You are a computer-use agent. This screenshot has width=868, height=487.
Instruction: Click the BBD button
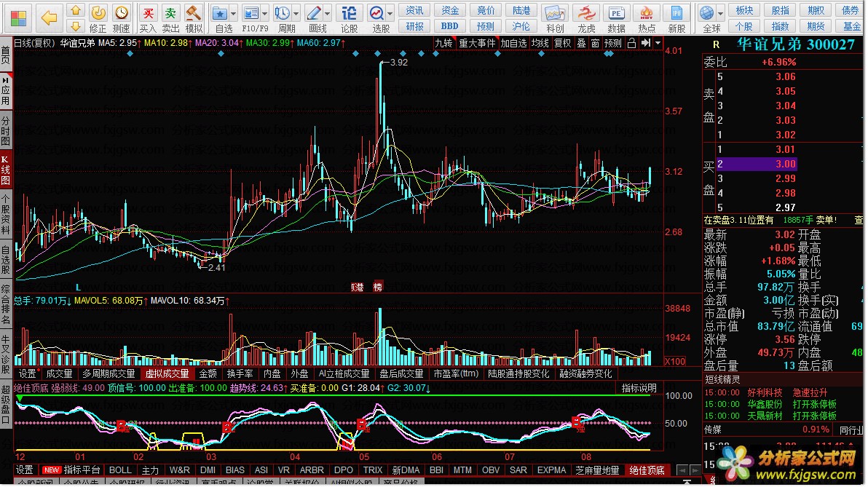tap(449, 26)
